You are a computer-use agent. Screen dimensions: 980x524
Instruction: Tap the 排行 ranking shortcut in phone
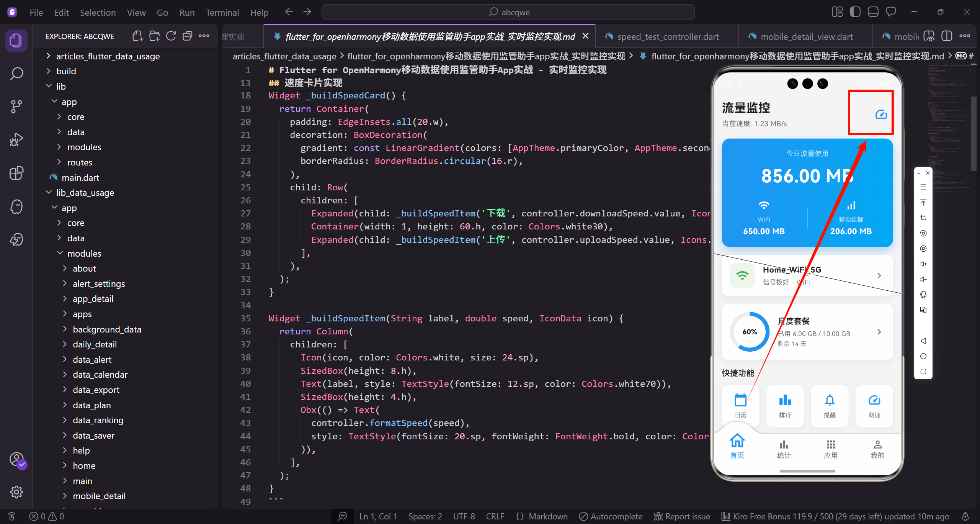tap(785, 406)
